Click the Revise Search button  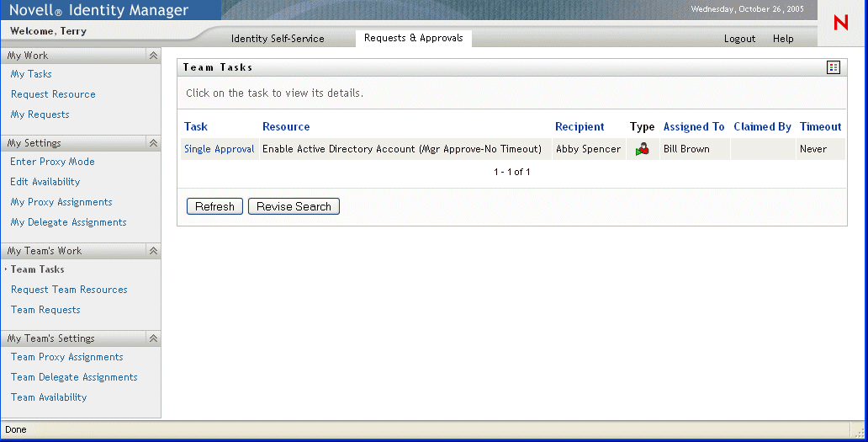pyautogui.click(x=294, y=206)
